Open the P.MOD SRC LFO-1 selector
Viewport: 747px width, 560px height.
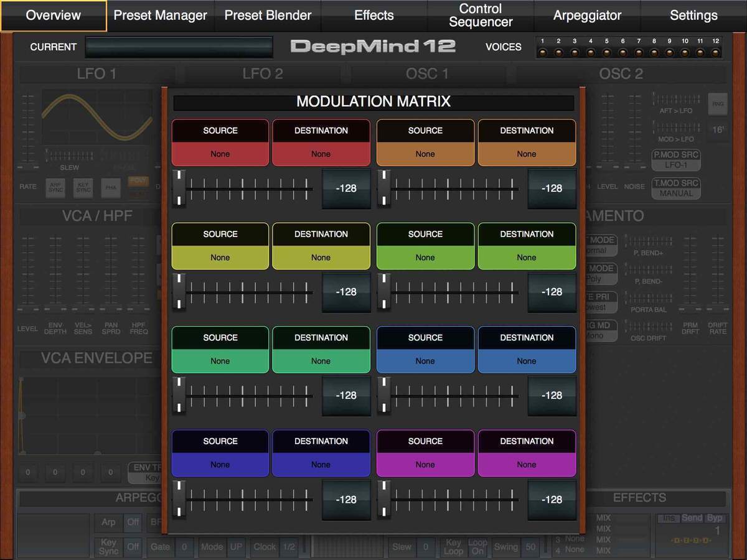point(677,160)
